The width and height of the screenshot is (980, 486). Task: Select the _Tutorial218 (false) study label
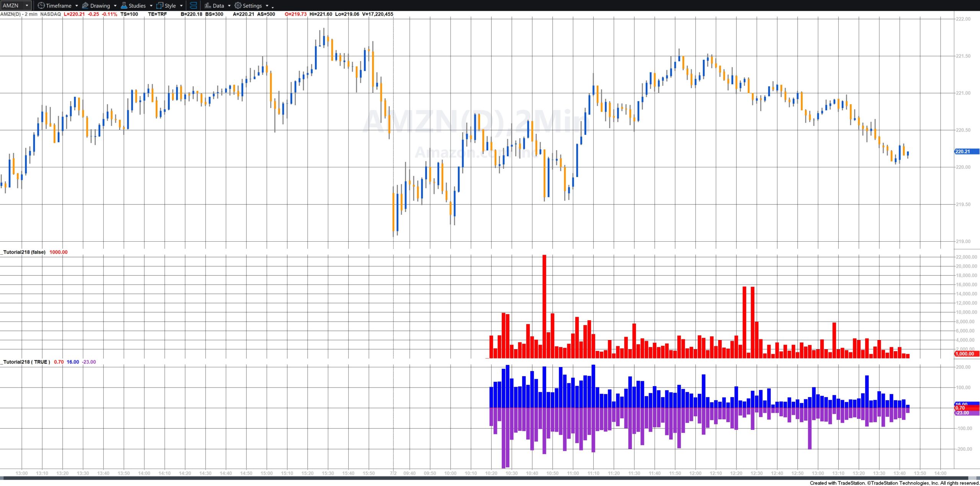23,252
